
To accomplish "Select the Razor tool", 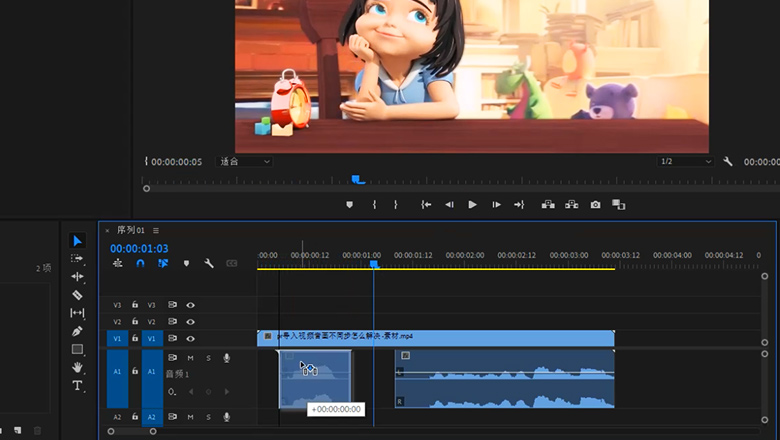I will (x=77, y=295).
